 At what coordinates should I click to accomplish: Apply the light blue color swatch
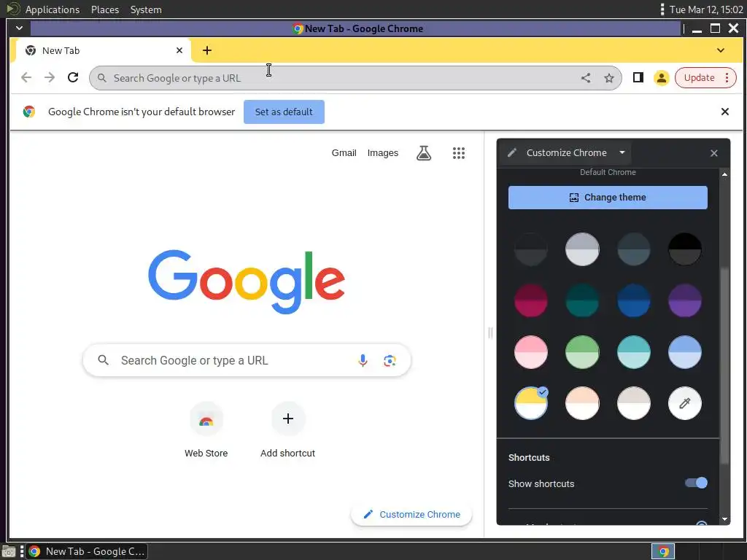pos(684,352)
